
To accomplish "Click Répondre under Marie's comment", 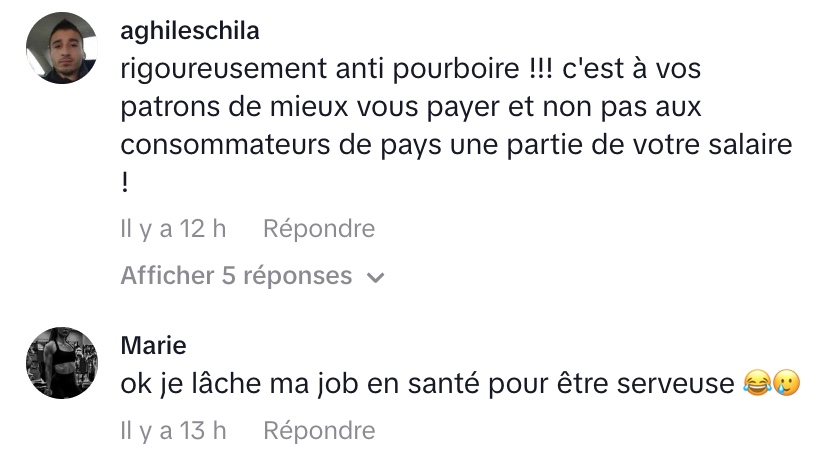I will point(319,430).
